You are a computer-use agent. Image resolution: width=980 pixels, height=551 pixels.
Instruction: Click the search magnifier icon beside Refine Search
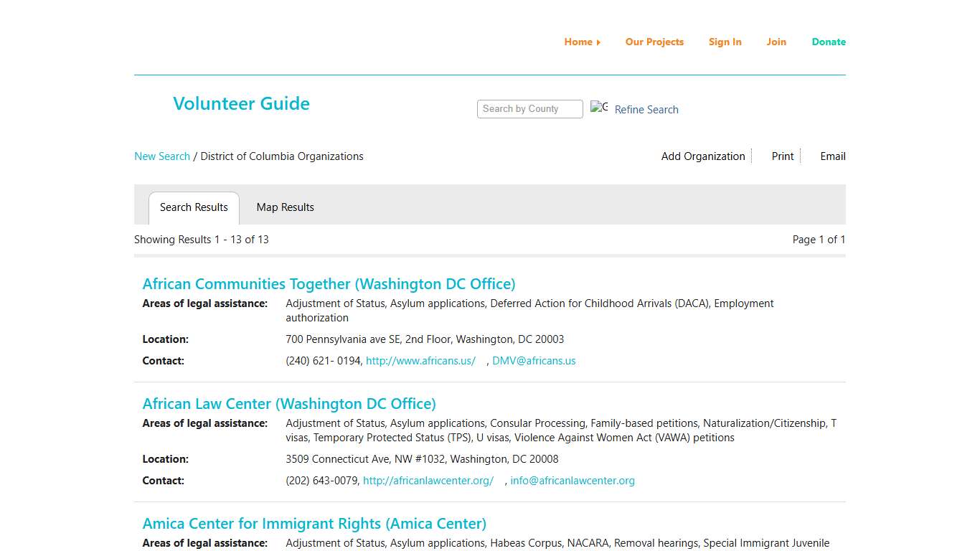(599, 107)
